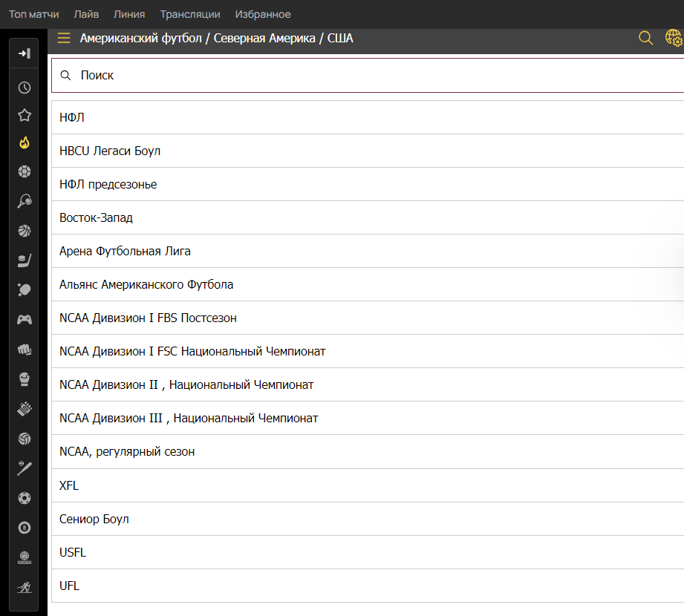Image resolution: width=684 pixels, height=616 pixels.
Task: Open Альянс Американского Футбола
Action: (368, 285)
